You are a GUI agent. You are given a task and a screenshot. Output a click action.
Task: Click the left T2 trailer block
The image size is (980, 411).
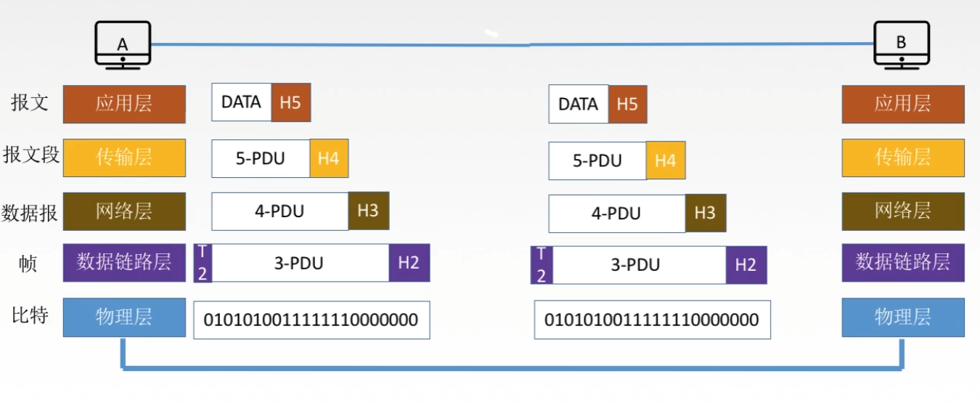click(x=203, y=262)
